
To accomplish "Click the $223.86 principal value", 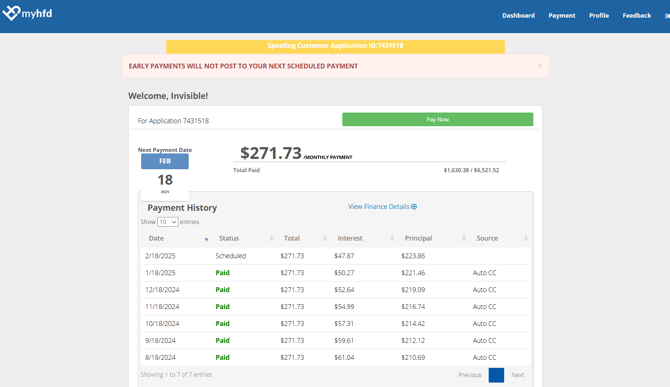I will coord(413,256).
